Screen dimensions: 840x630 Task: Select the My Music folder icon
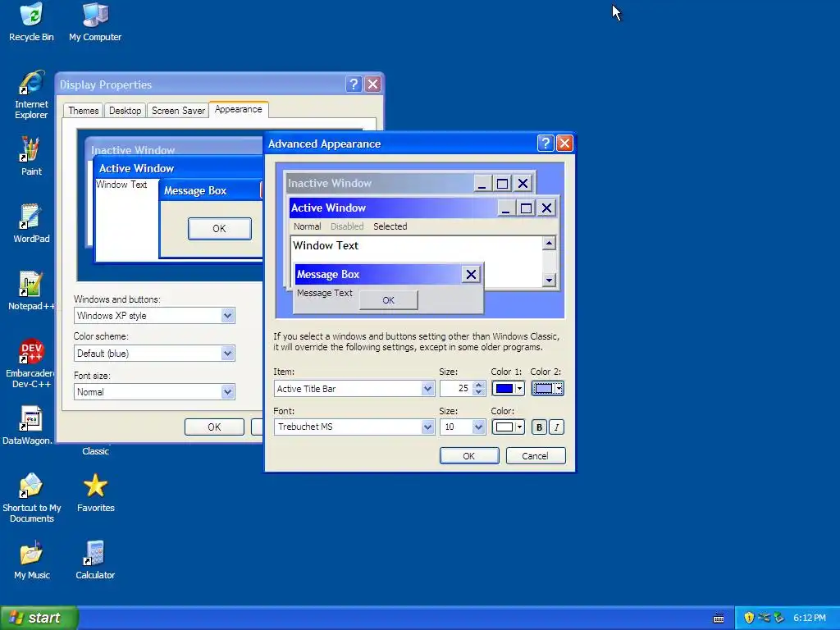(31, 560)
